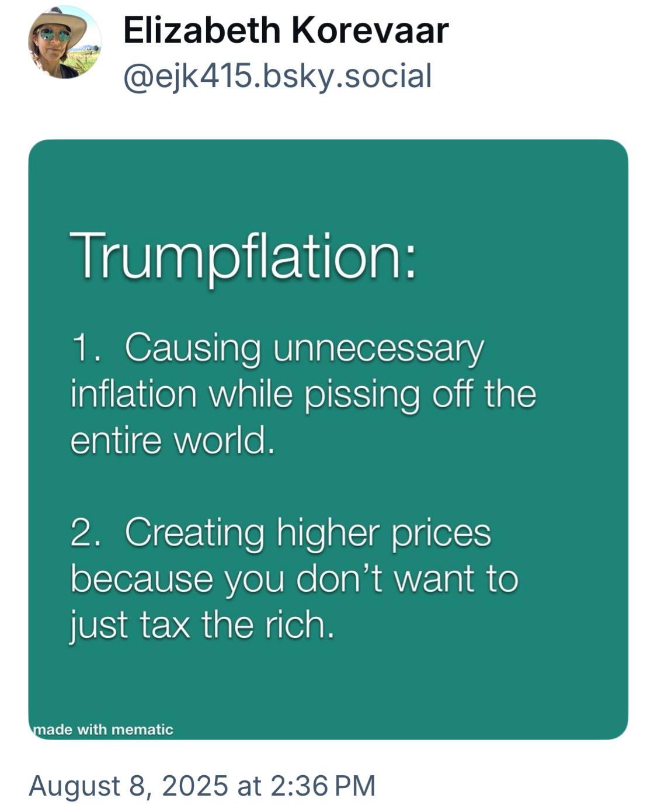Click the 'made with mematic' watermark
This screenshot has height=812, width=647.
(103, 729)
